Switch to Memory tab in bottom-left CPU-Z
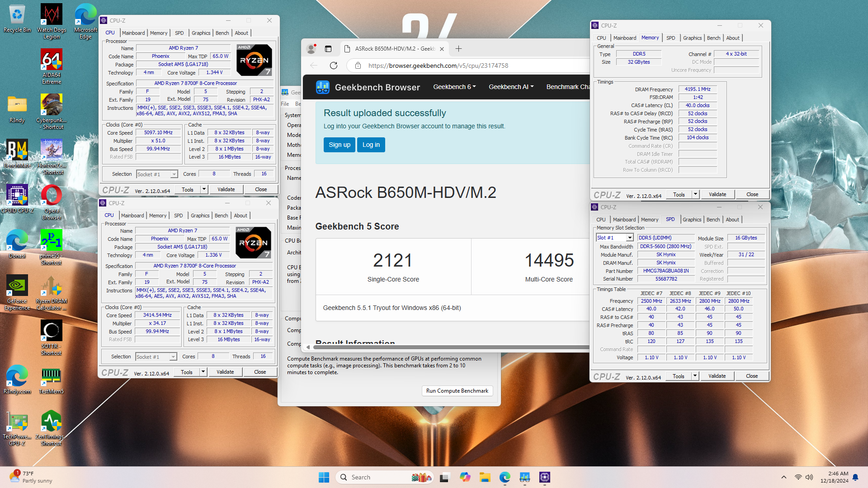The image size is (868, 488). coord(158,216)
